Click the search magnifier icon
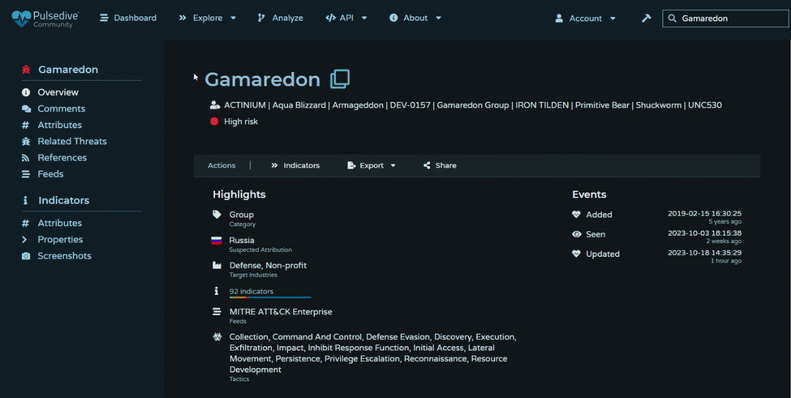This screenshot has height=398, width=791. [x=672, y=18]
